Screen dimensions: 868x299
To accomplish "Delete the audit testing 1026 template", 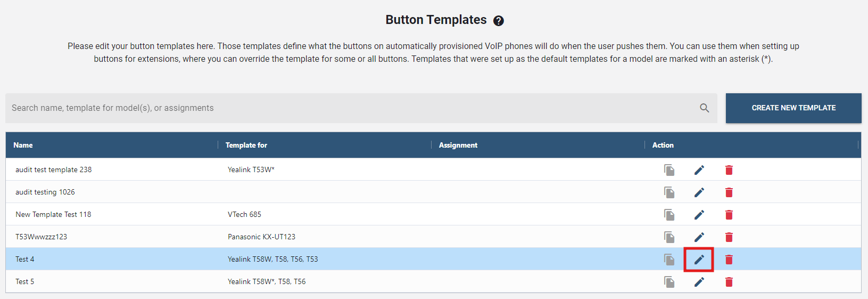I will click(x=729, y=192).
